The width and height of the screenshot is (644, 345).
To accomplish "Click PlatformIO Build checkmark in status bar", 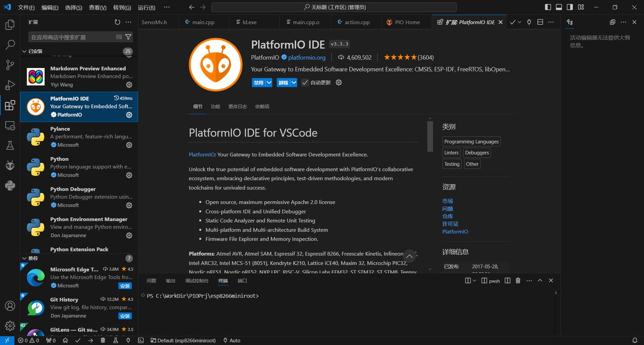I will coord(78,340).
